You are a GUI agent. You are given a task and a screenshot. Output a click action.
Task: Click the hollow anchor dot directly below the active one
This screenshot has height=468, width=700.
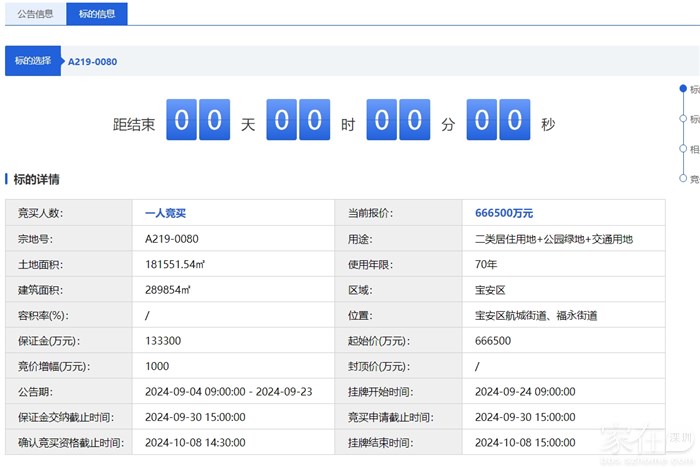pos(683,119)
